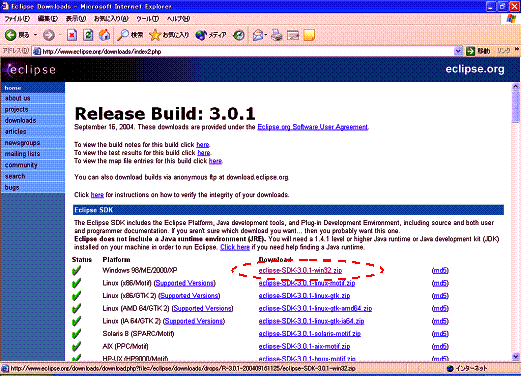Open Eclipse.org Software User Agreement link
This screenshot has height=377, width=523.
313,127
